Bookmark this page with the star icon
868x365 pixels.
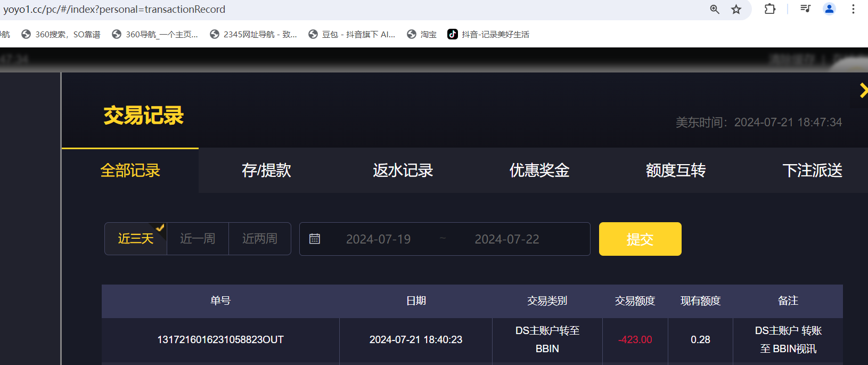[x=736, y=9]
